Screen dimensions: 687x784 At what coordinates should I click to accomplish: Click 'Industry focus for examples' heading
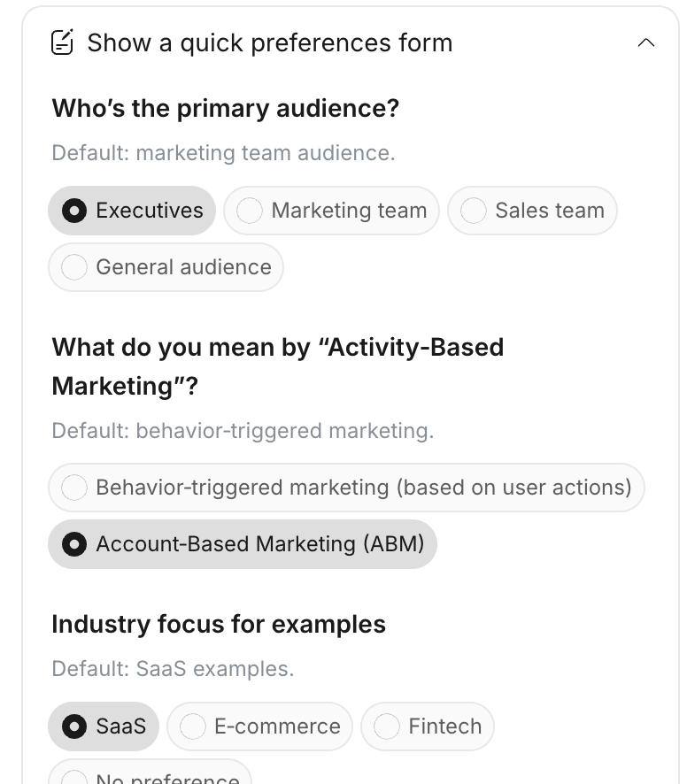tap(219, 624)
